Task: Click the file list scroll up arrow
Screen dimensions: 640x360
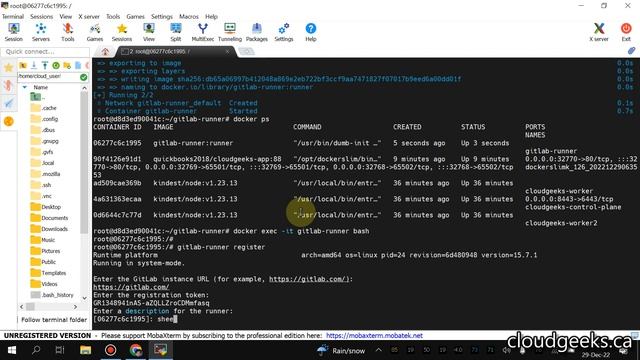Action: pos(84,88)
